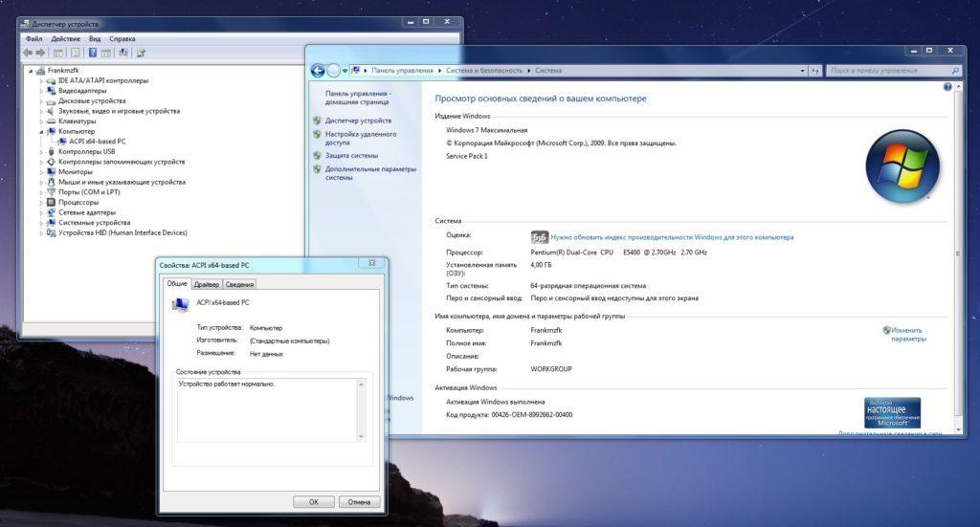Open the Вид menu
This screenshot has height=527, width=980.
pos(95,38)
